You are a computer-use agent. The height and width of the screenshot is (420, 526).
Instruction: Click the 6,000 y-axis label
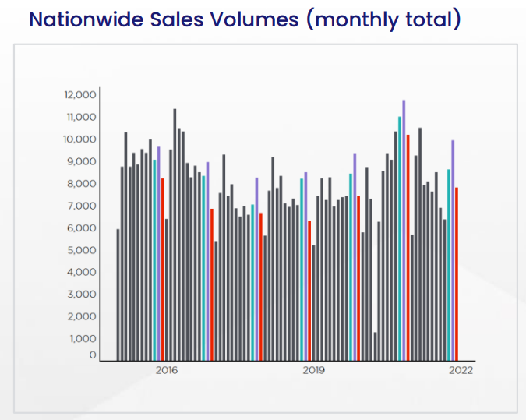pos(82,228)
